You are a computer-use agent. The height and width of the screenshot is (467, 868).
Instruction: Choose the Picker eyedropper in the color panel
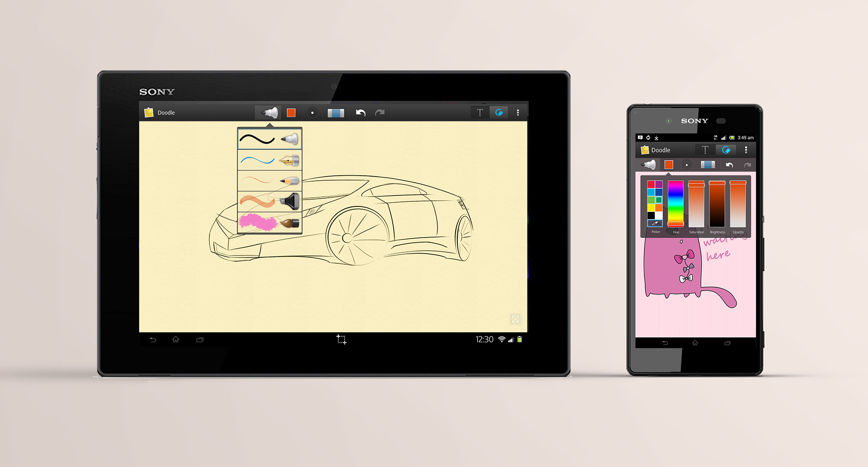pos(654,223)
